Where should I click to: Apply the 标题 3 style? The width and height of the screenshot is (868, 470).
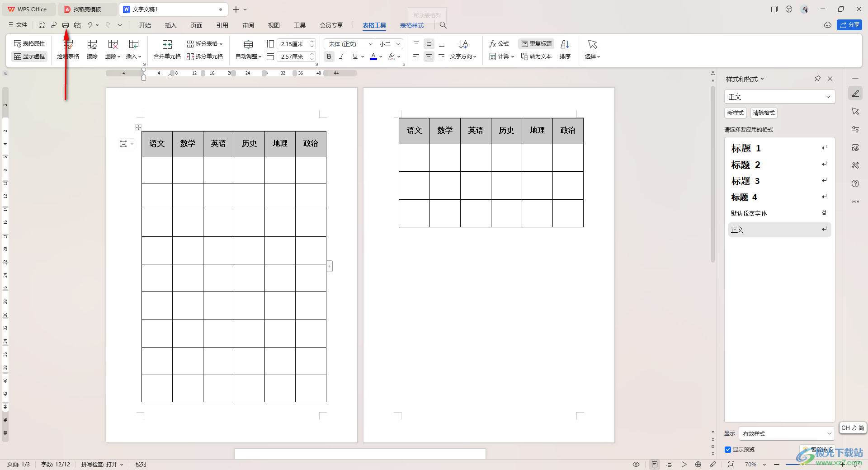779,181
